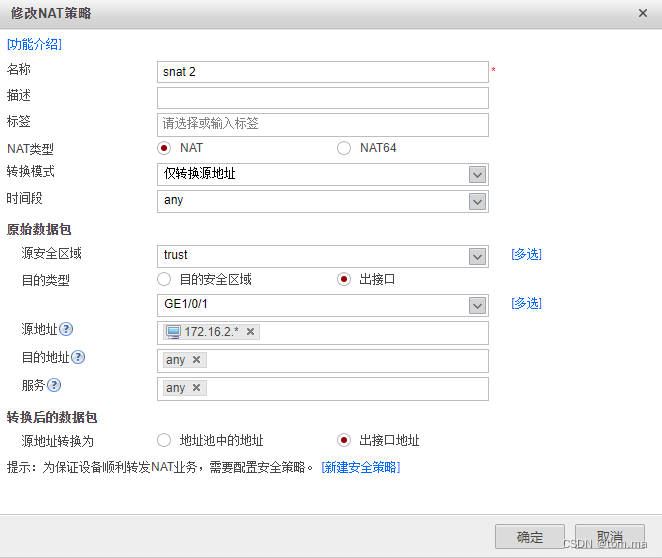
Task: Expand GE1/0/1 interface dropdown arrow
Action: click(x=477, y=305)
